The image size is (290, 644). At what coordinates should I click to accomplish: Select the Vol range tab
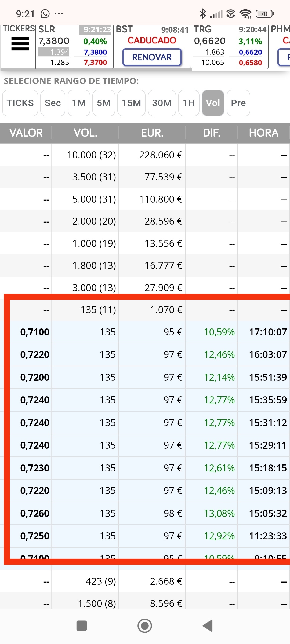click(x=213, y=103)
